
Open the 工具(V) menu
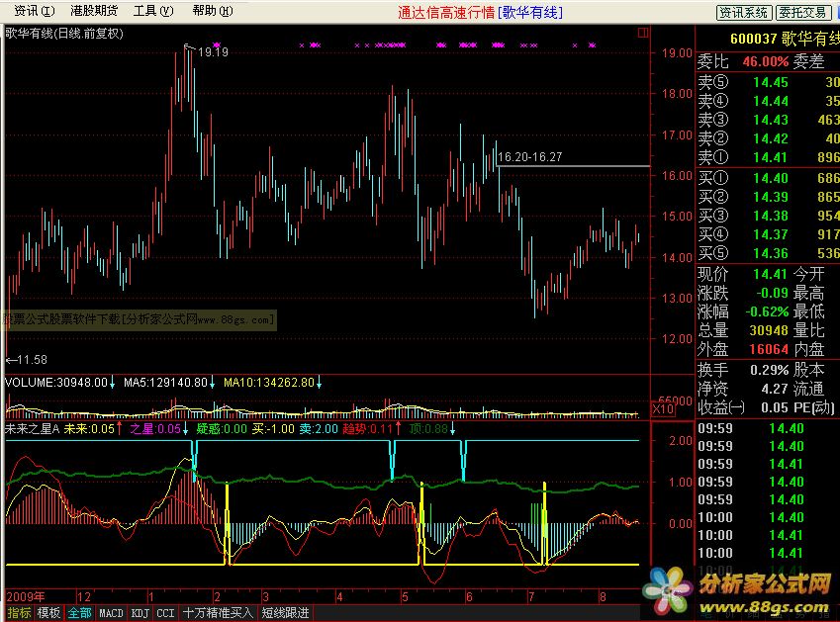click(153, 11)
